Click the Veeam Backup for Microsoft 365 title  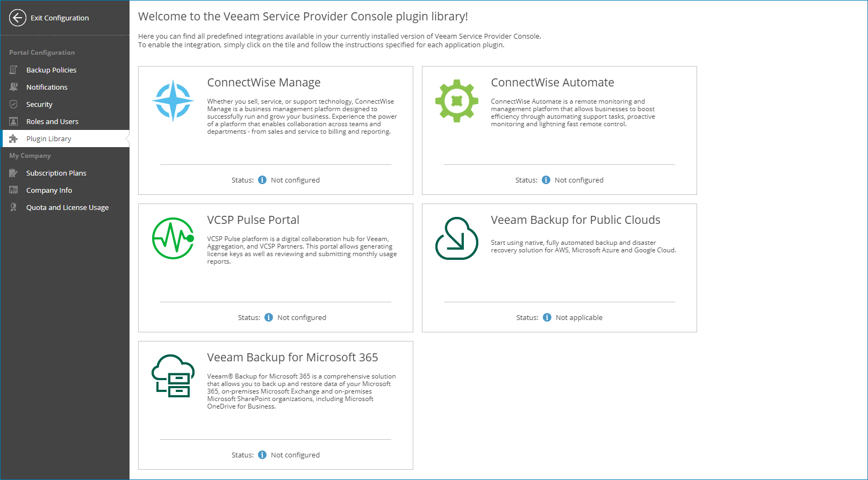click(x=292, y=358)
